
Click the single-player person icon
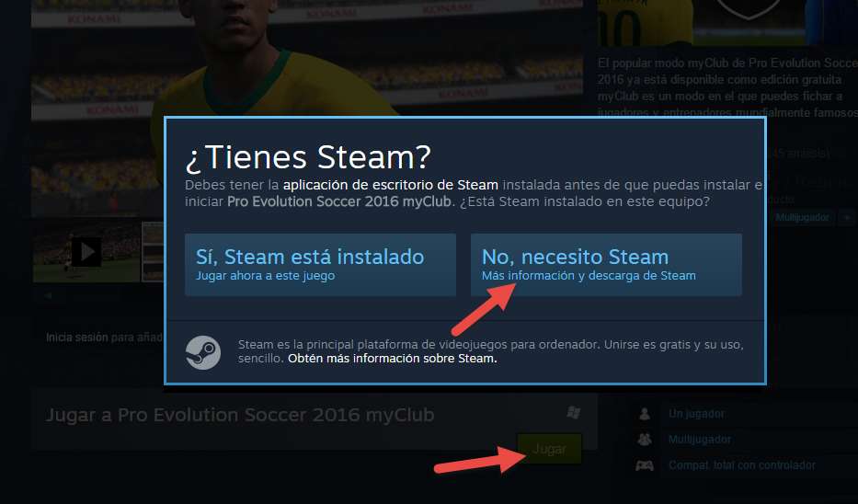[x=645, y=414]
